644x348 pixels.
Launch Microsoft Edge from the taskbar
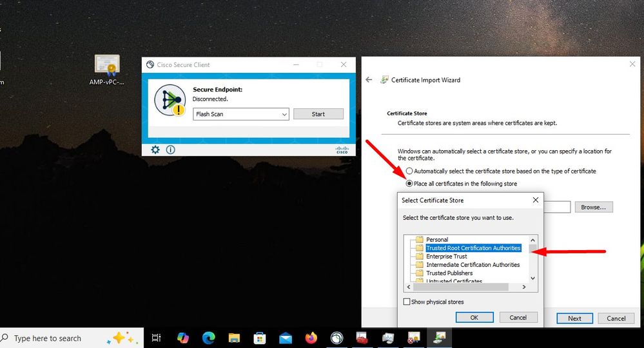(209, 338)
